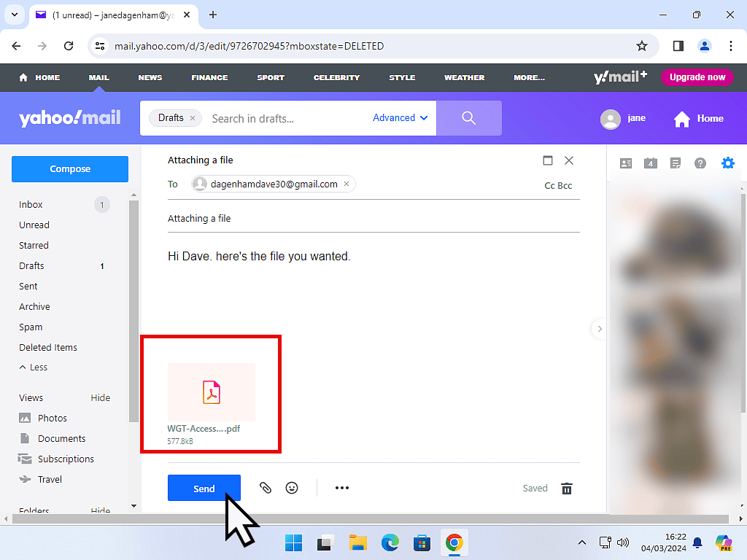Screen dimensions: 747x560
Task: Open the Inbox folder
Action: pyautogui.click(x=31, y=205)
